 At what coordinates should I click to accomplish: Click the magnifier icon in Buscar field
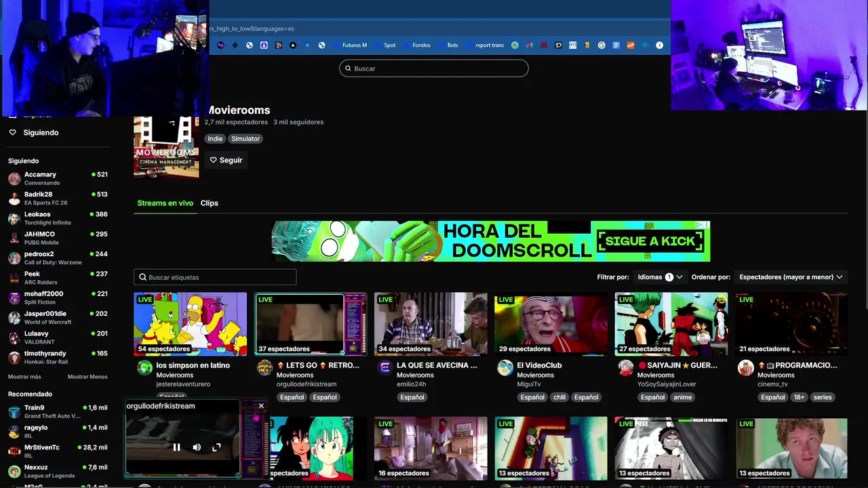tap(348, 68)
